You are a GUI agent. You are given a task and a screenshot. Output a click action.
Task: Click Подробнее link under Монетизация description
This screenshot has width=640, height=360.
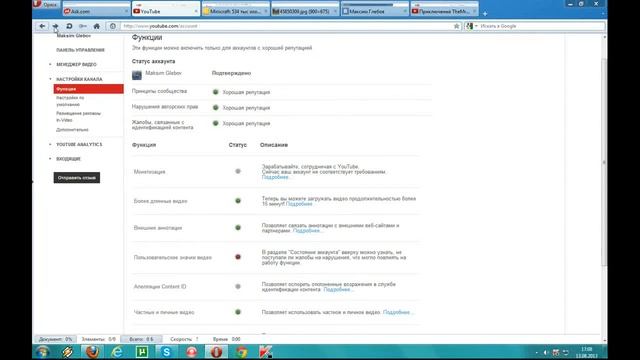[x=276, y=177]
